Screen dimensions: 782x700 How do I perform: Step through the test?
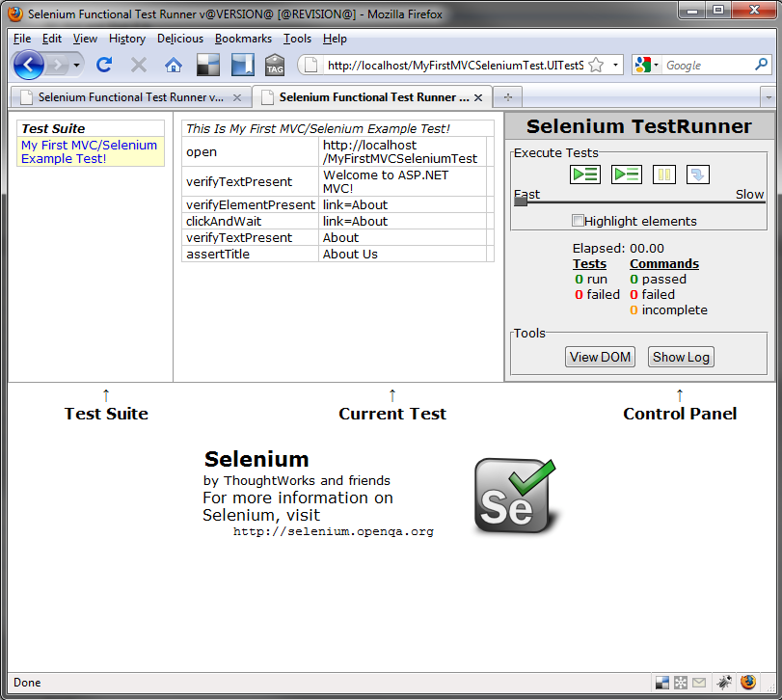point(698,175)
